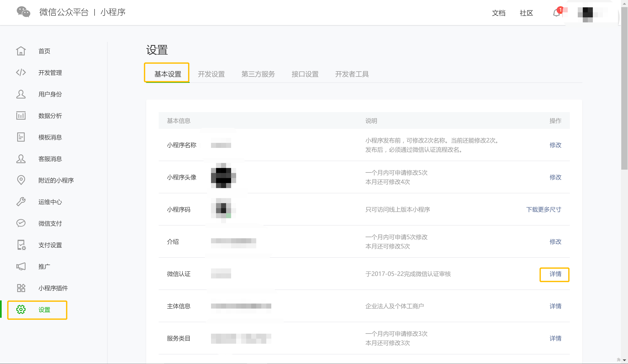Click 修改 for 小程序名称
This screenshot has width=628, height=364.
coord(555,145)
